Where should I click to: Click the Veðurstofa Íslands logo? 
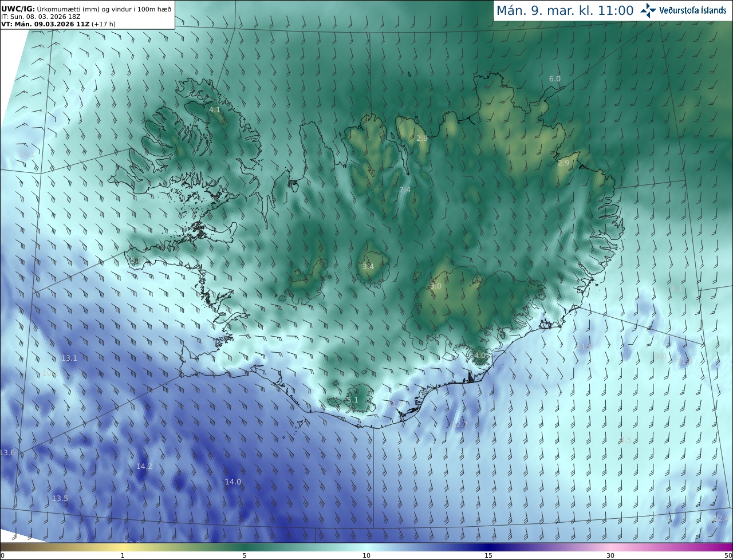[683, 10]
